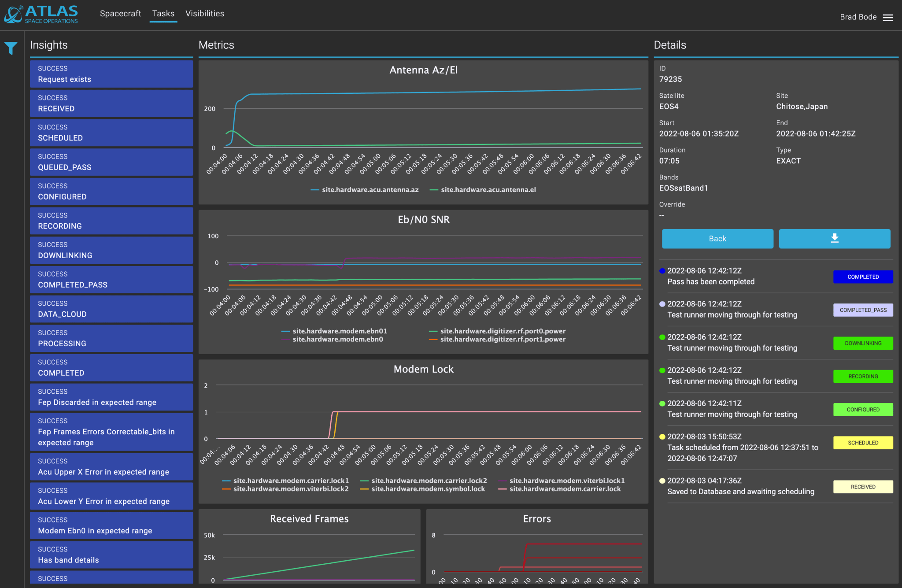Open the Visibilities tab
The width and height of the screenshot is (902, 588).
(x=205, y=14)
